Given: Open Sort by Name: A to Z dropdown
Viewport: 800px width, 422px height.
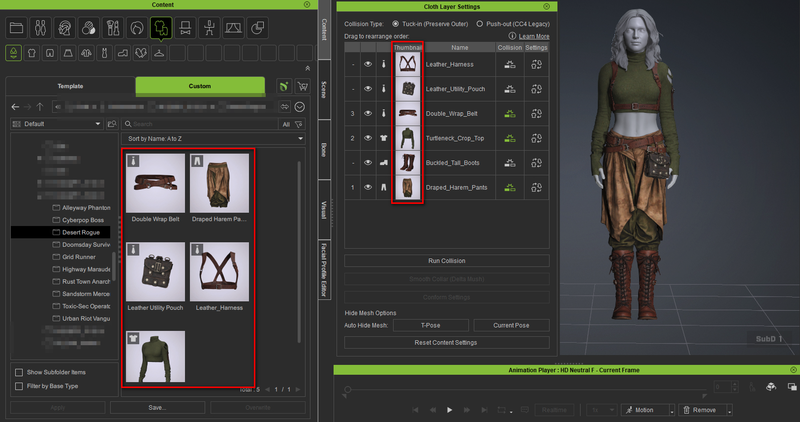Looking at the screenshot, I should (213, 138).
